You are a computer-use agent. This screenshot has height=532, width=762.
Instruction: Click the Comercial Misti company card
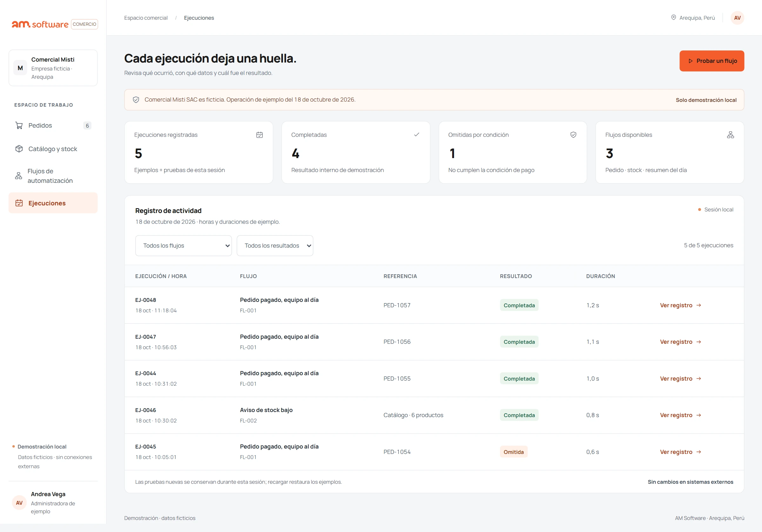[53, 68]
